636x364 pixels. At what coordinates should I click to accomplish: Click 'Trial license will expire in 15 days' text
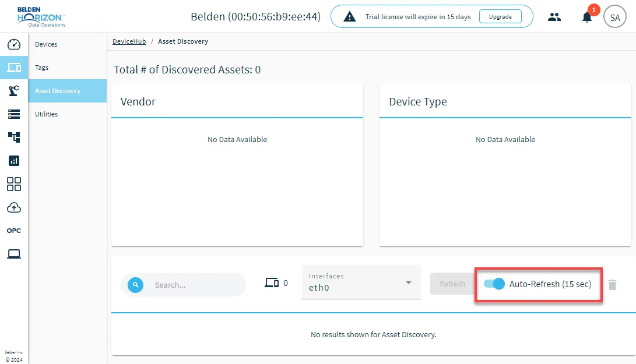(x=418, y=17)
